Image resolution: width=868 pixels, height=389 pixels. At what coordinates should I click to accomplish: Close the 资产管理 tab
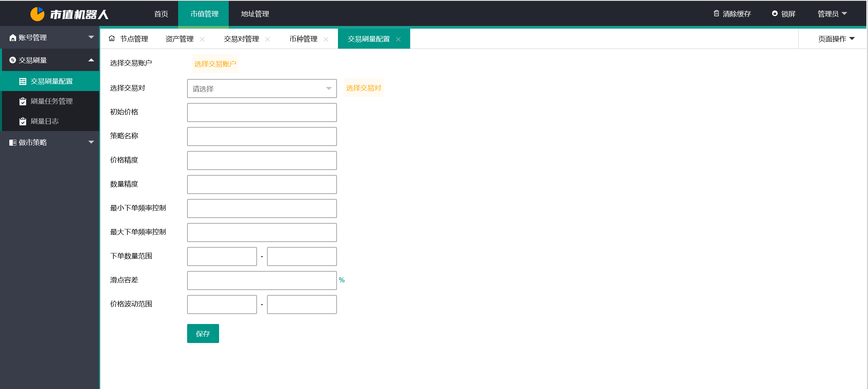tap(202, 39)
